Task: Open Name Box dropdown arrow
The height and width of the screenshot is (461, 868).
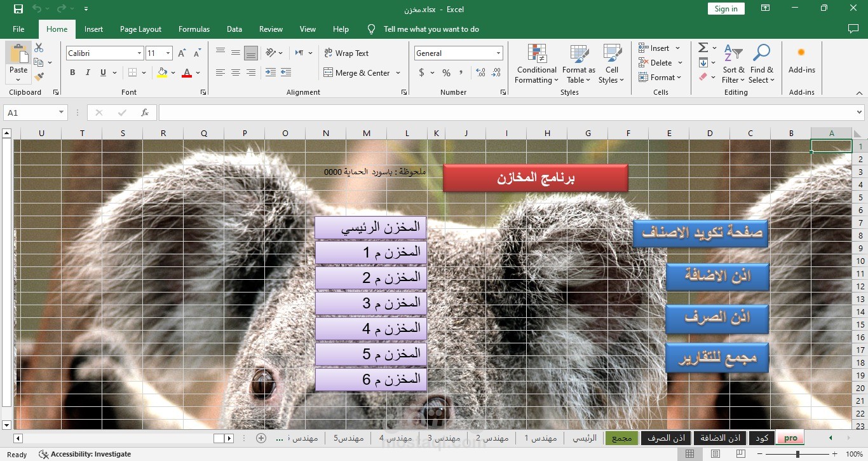Action: (61, 113)
